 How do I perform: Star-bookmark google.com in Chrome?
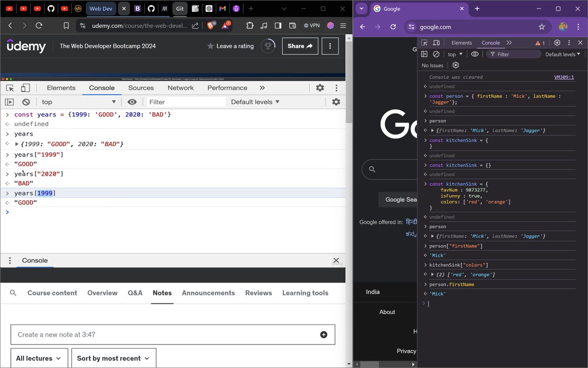tap(541, 27)
